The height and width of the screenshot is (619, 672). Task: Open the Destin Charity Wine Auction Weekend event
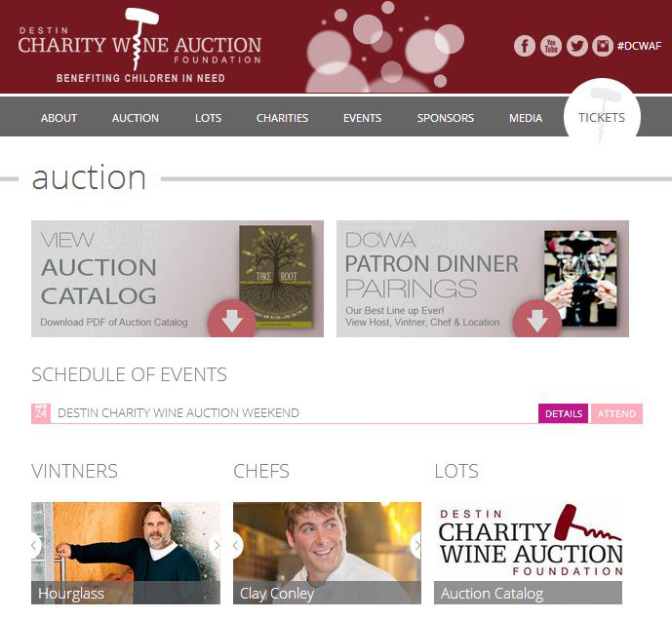click(178, 413)
